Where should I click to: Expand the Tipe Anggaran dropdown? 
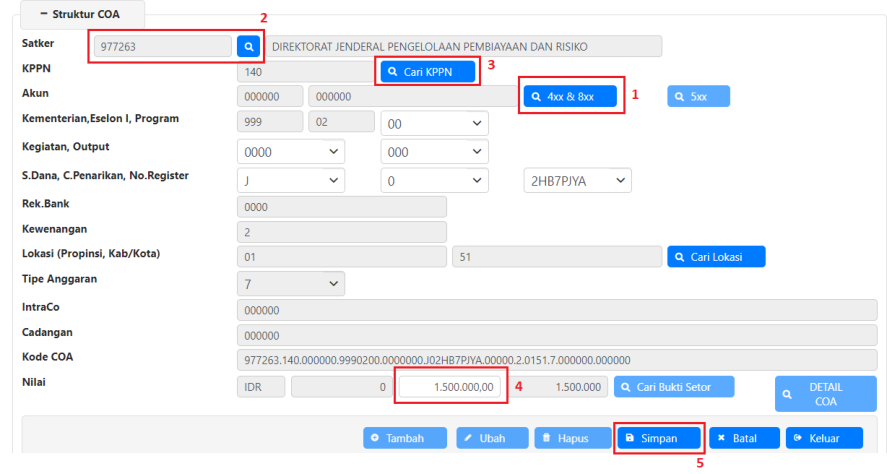[290, 284]
